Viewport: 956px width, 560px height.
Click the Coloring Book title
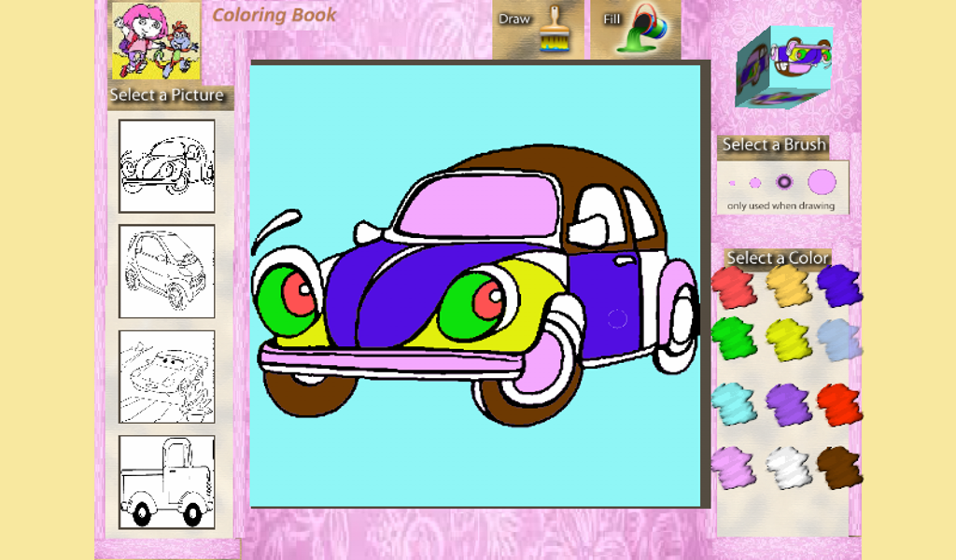pyautogui.click(x=274, y=15)
